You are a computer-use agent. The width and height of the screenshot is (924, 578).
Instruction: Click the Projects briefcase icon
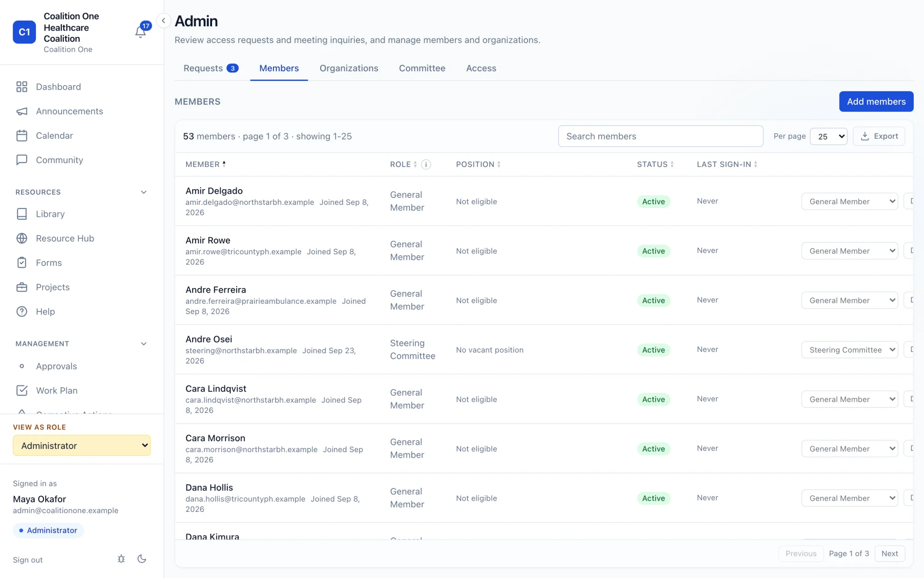pyautogui.click(x=22, y=287)
